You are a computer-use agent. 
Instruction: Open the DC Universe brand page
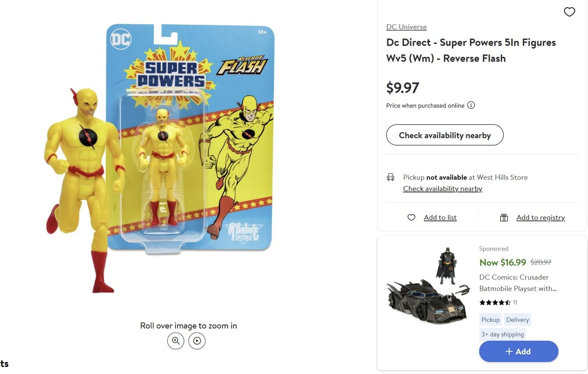point(406,27)
